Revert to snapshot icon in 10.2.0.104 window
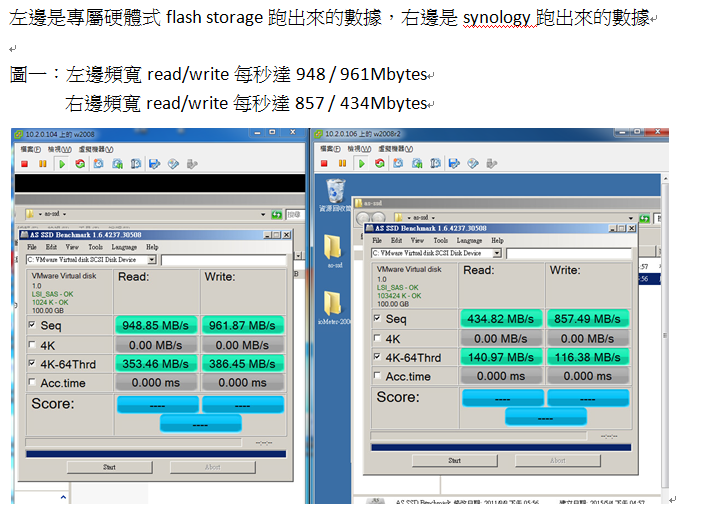The height and width of the screenshot is (514, 708). click(117, 164)
